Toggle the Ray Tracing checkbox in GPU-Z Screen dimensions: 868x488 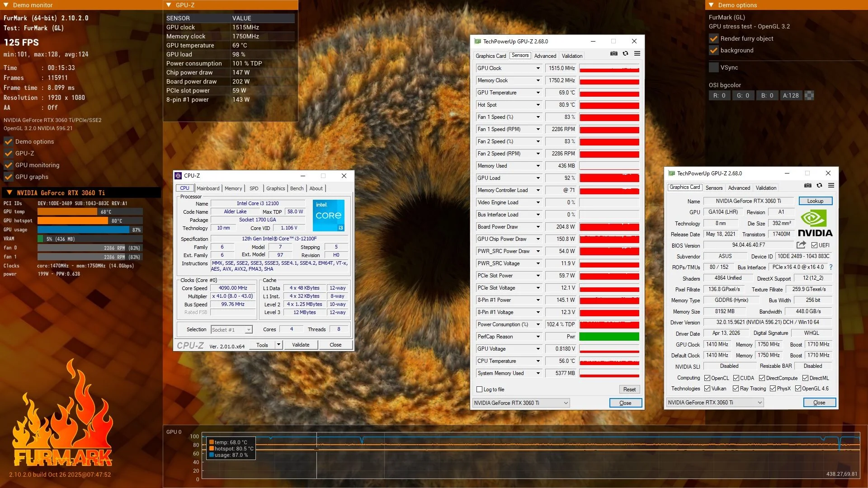pos(736,389)
